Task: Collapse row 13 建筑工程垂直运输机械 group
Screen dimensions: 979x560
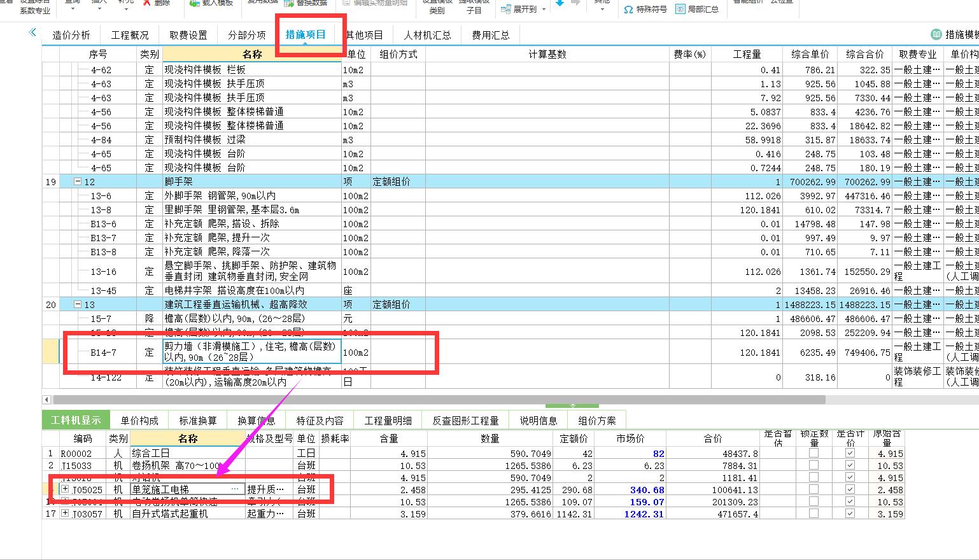Action: point(78,304)
